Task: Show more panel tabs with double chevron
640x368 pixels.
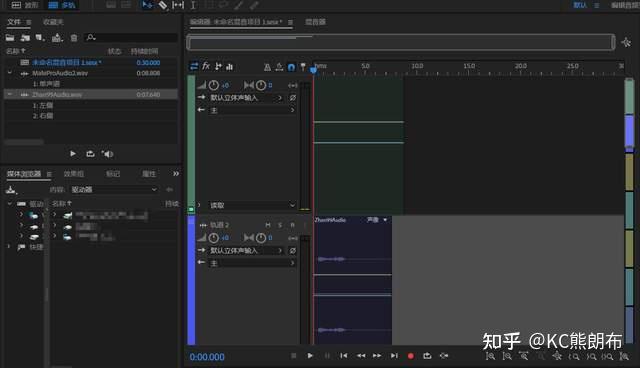Action: (176, 174)
